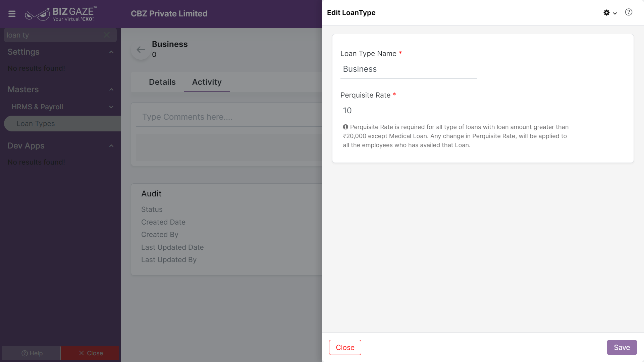This screenshot has height=362, width=644.
Task: Switch to the Activity tab
Action: tap(207, 82)
